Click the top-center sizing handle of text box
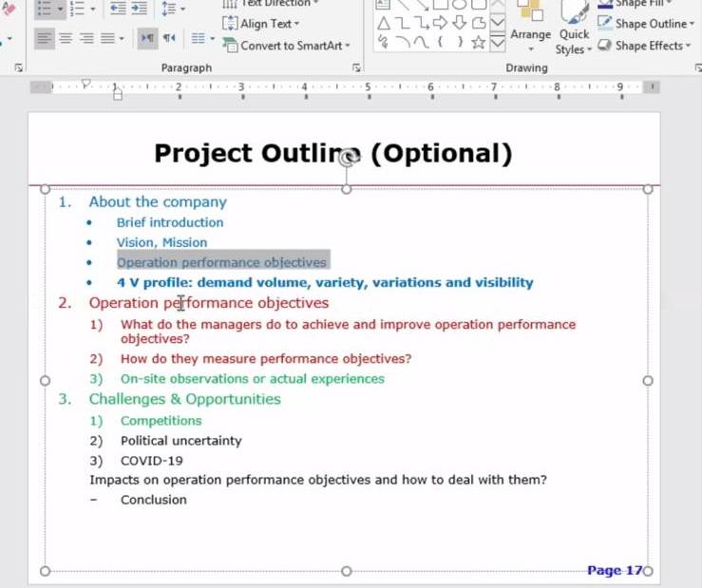 [x=346, y=189]
